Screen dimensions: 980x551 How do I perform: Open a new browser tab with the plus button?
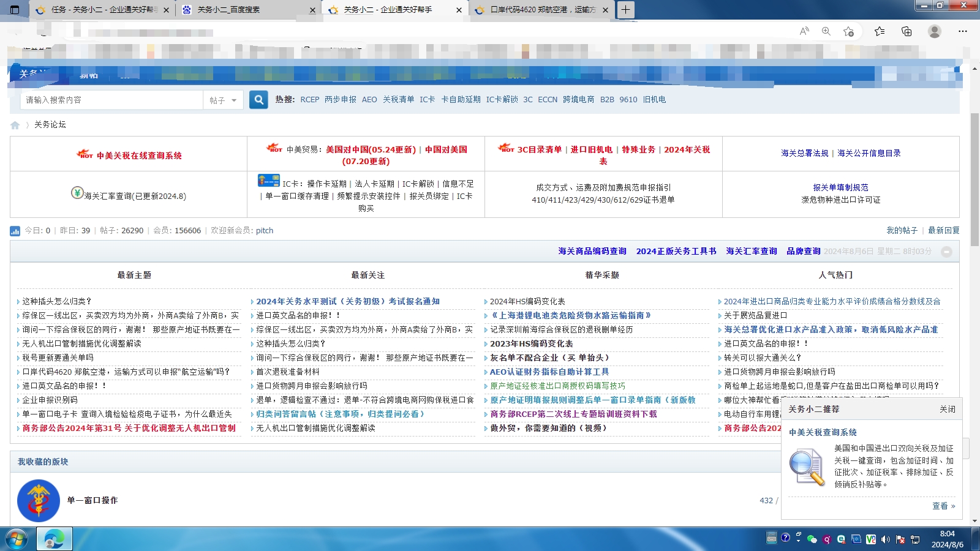(625, 10)
